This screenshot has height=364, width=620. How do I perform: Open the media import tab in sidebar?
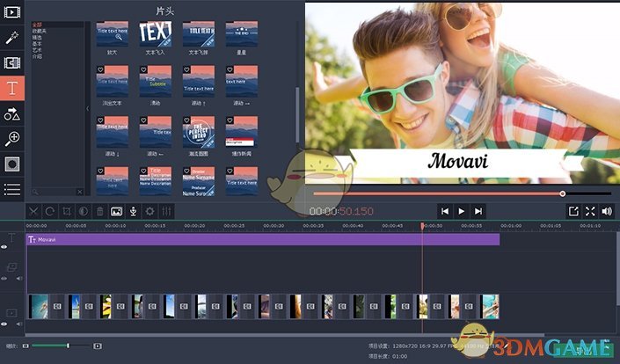click(11, 12)
